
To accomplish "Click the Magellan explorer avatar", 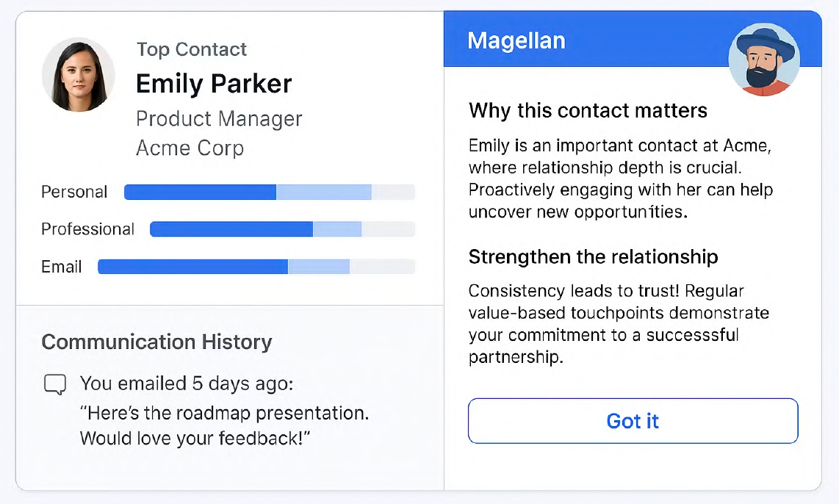I will coord(764,60).
